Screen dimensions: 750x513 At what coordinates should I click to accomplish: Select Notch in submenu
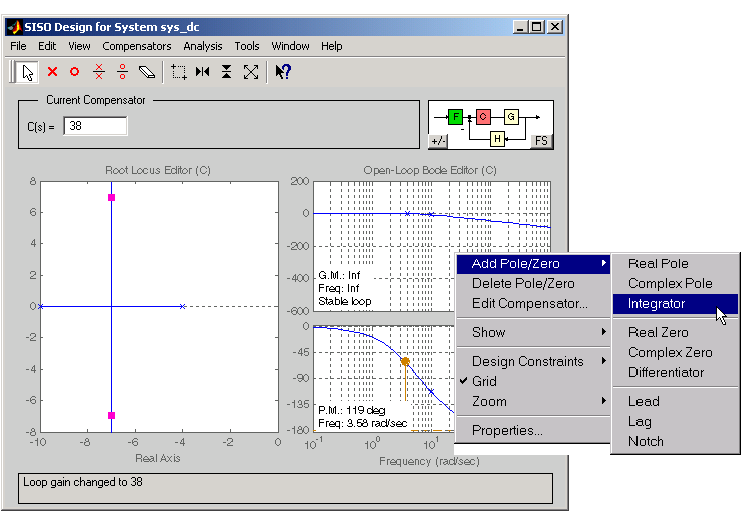(x=675, y=441)
